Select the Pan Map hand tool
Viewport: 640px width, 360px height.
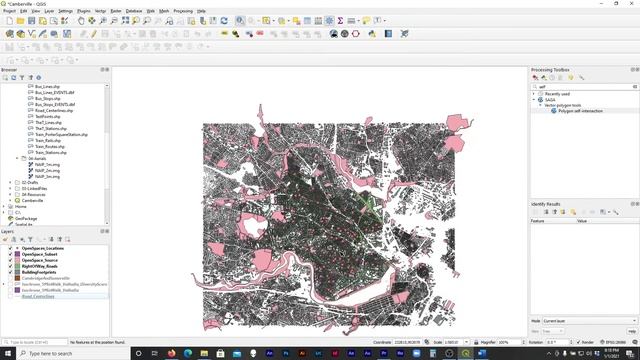point(81,20)
